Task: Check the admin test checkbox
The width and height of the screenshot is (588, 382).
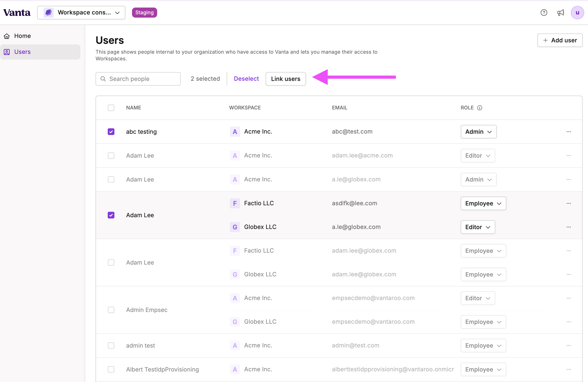Action: click(111, 345)
